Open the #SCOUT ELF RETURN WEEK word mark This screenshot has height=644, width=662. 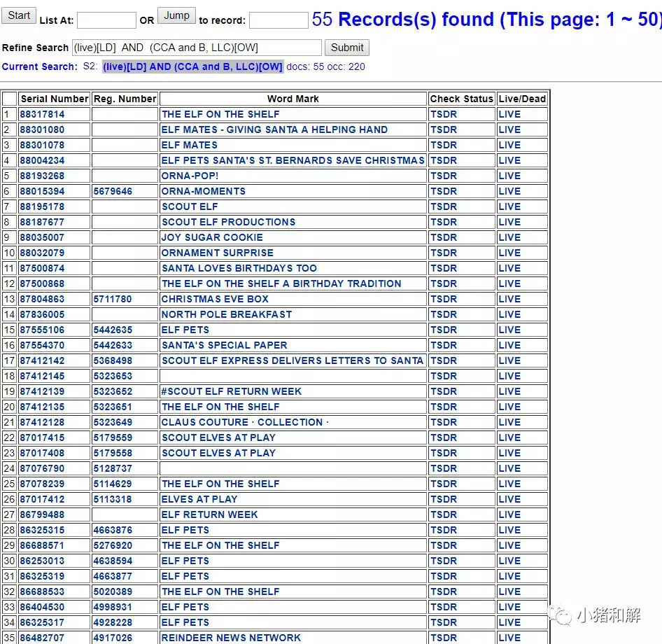(x=232, y=391)
